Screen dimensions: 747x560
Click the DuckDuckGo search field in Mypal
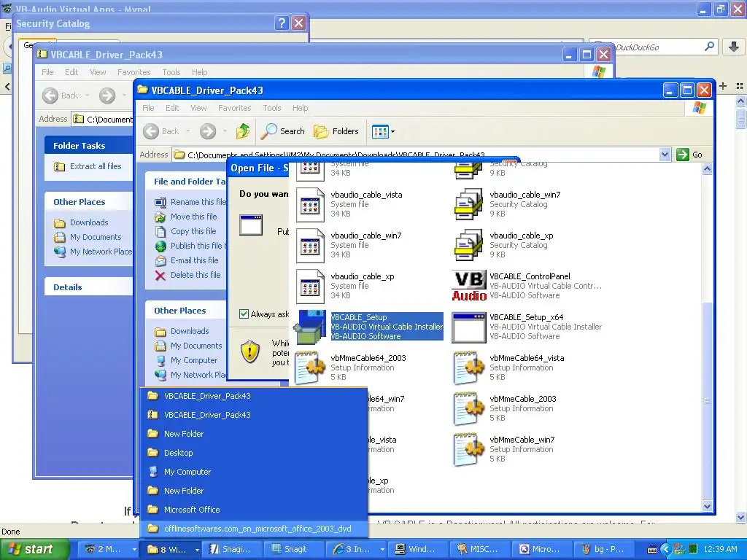[x=653, y=47]
